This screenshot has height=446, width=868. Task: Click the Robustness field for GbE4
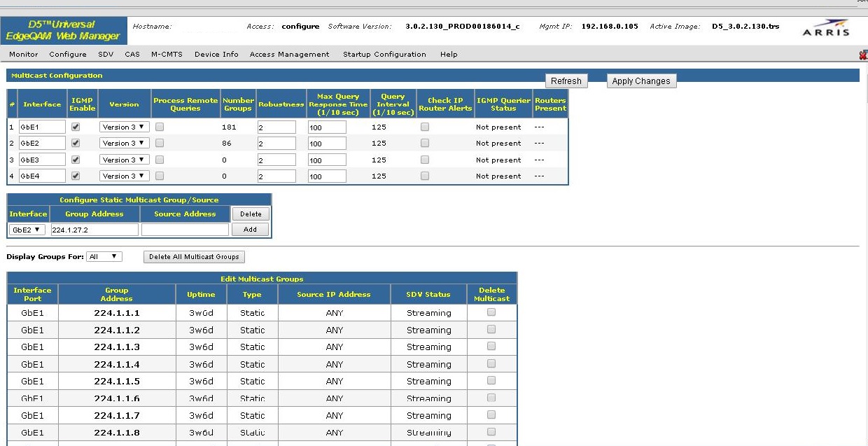[276, 176]
